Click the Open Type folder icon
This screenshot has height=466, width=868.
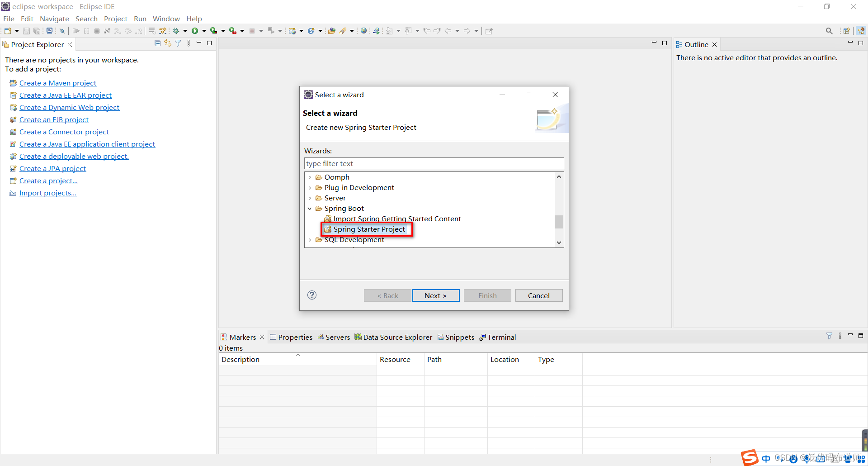(x=332, y=31)
